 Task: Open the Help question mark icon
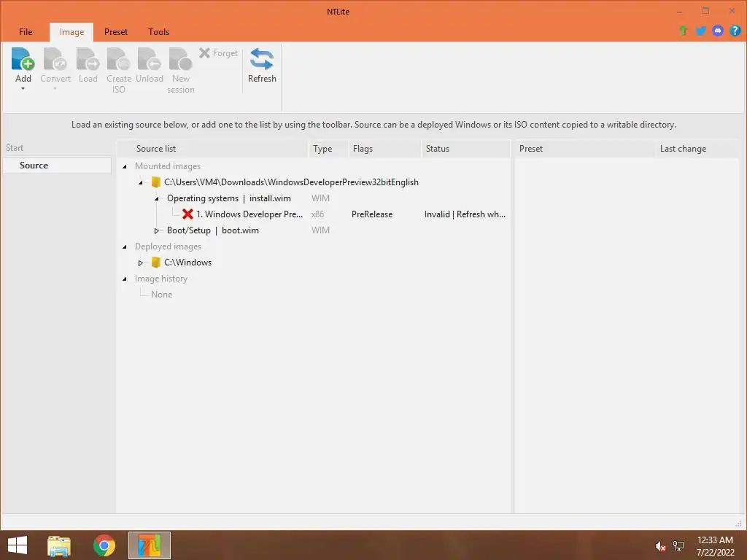click(x=735, y=31)
